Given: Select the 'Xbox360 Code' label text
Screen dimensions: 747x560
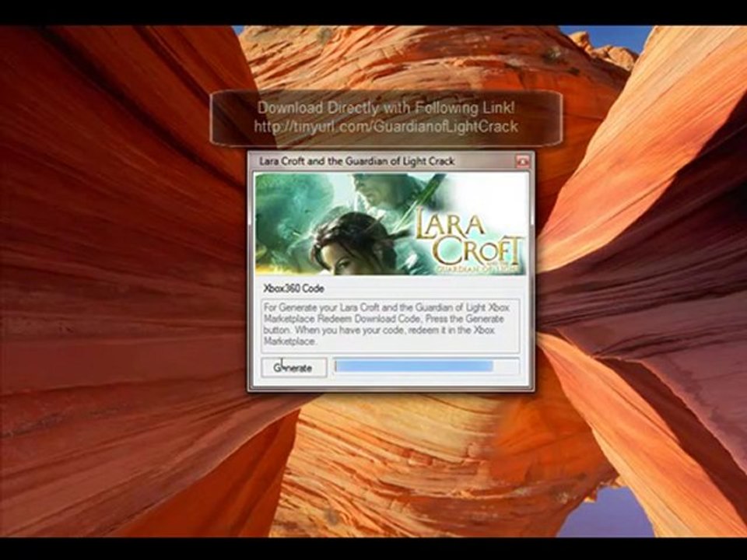Looking at the screenshot, I should [x=293, y=289].
